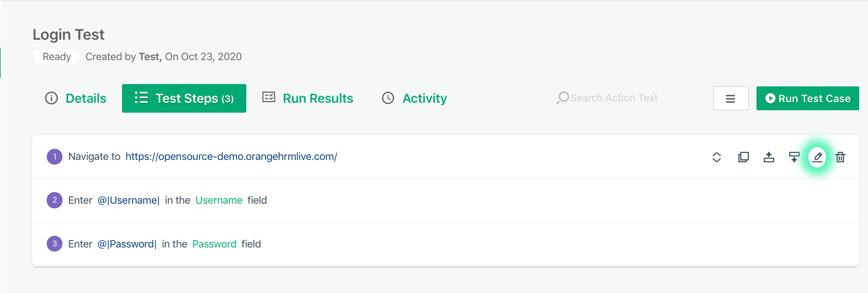Screen dimensions: 868x293
Task: Click the @|Username| test data parameter
Action: point(128,200)
